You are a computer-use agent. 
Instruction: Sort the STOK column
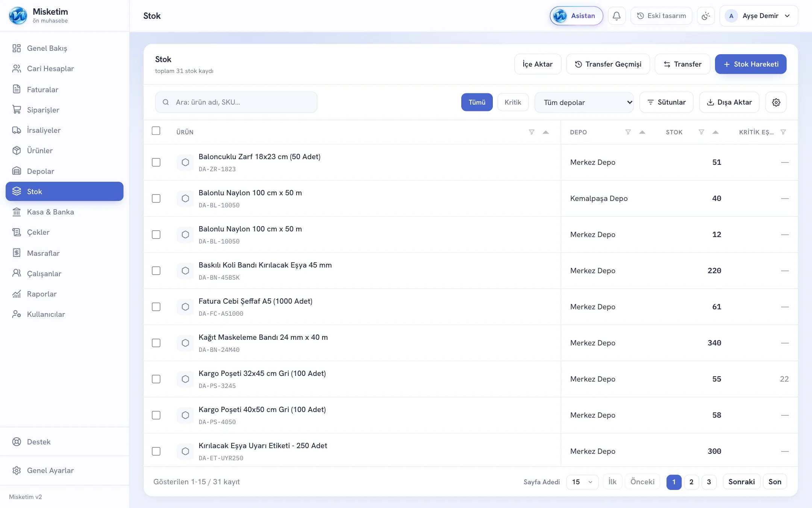coord(715,132)
